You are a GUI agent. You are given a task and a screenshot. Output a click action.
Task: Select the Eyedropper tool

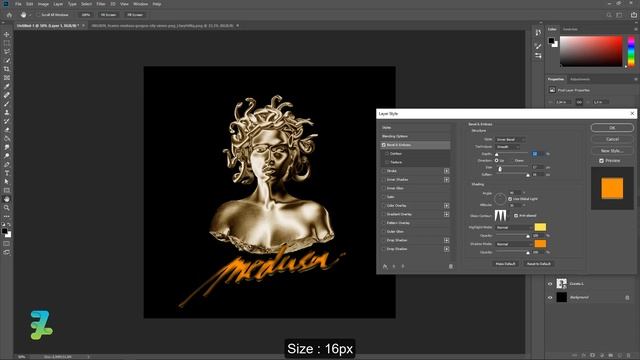click(x=7, y=86)
